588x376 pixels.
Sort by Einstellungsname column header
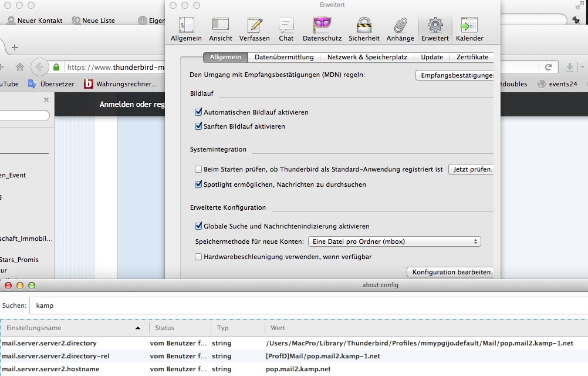pyautogui.click(x=75, y=328)
